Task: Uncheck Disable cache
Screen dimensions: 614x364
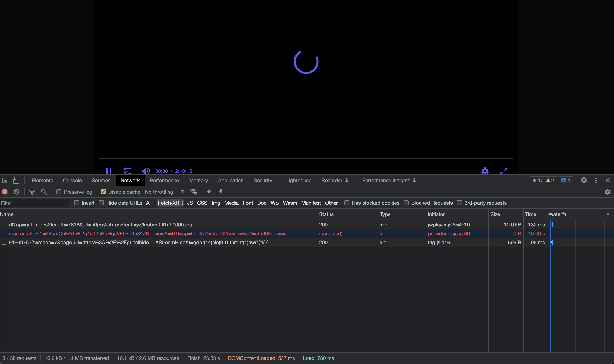Action: coord(103,192)
